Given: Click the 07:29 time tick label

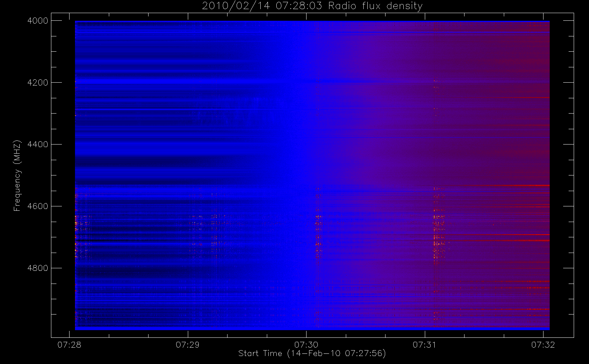Looking at the screenshot, I should click(x=187, y=345).
